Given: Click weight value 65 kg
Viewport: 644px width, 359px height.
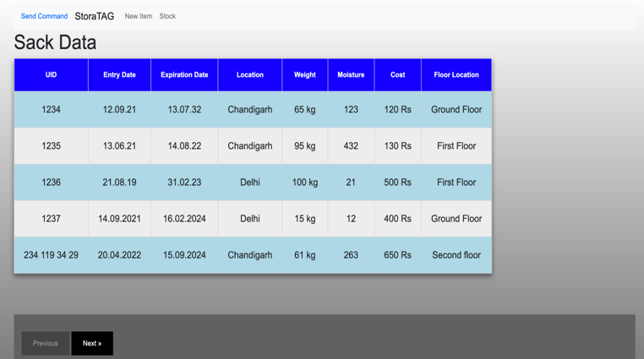Looking at the screenshot, I should coord(305,110).
